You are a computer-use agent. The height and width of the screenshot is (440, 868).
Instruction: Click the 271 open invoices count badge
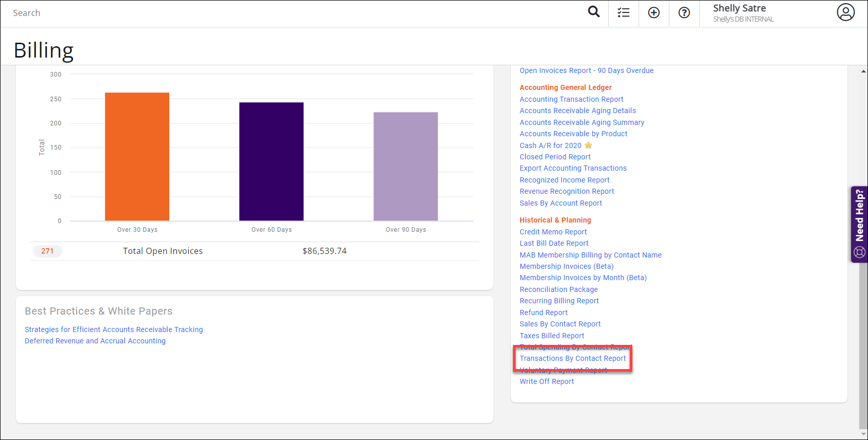(x=47, y=251)
